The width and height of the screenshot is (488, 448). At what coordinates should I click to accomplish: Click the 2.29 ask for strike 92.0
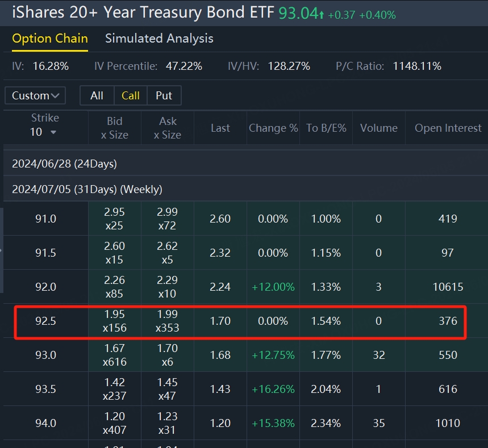pyautogui.click(x=168, y=280)
